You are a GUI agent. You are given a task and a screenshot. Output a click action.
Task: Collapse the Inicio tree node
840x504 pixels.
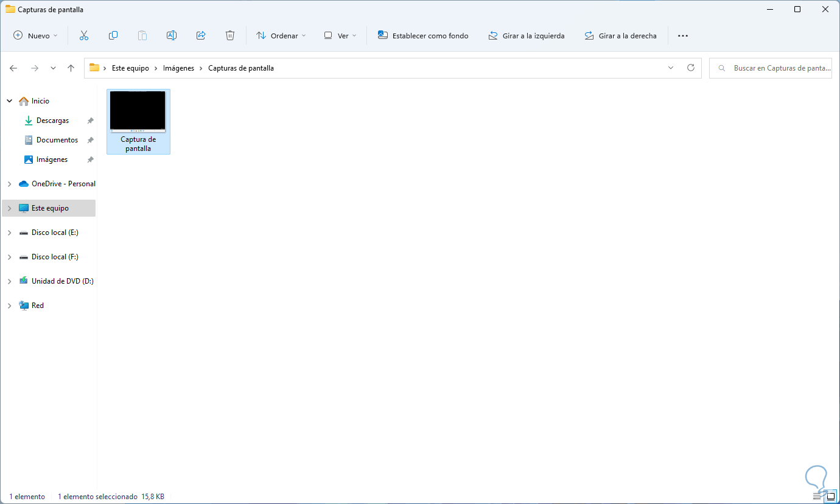[x=9, y=101]
